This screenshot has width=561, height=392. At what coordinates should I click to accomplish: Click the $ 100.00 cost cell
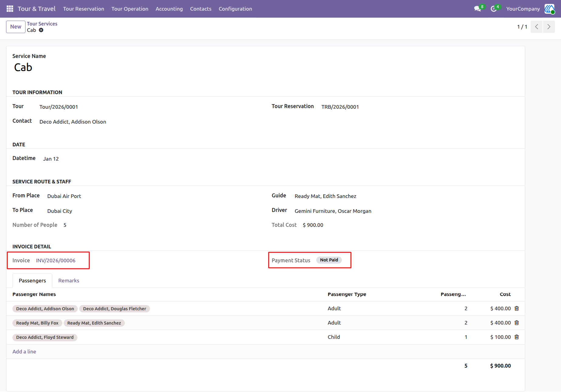coord(500,337)
